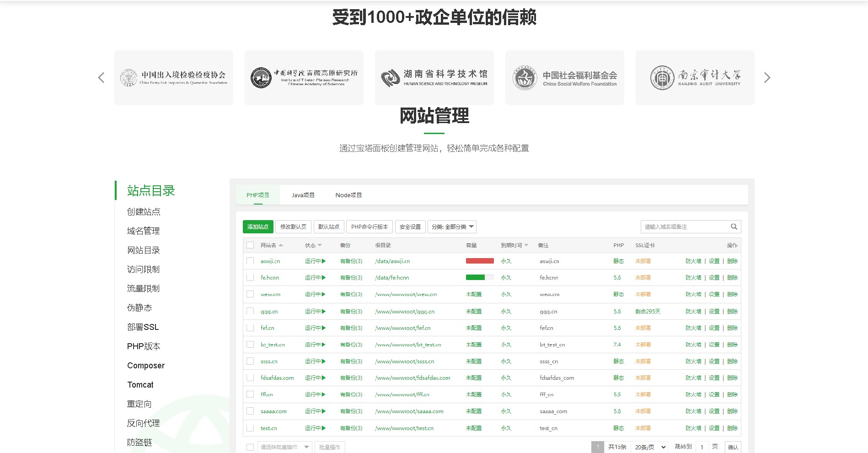Check the checkbox for bt_test.cn row
Screen dimensions: 868x453
pos(250,345)
